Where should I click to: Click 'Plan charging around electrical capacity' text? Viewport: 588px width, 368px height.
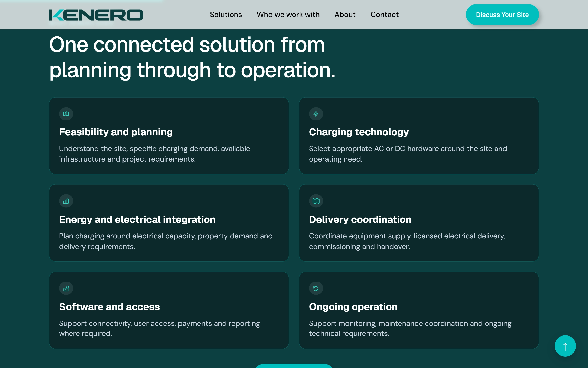(x=127, y=236)
